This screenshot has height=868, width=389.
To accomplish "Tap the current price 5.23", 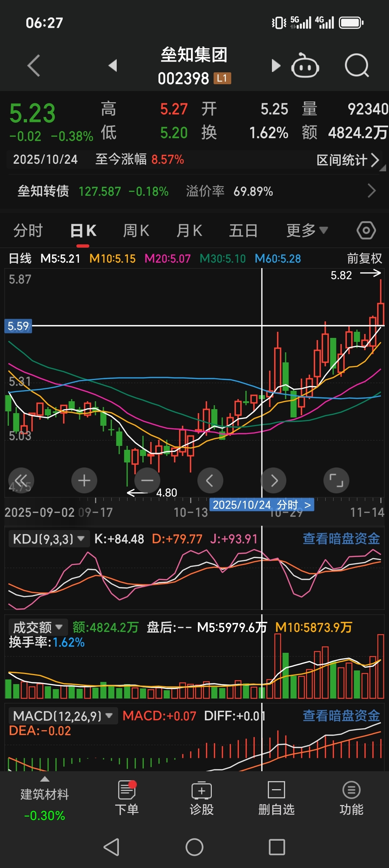I will (32, 113).
